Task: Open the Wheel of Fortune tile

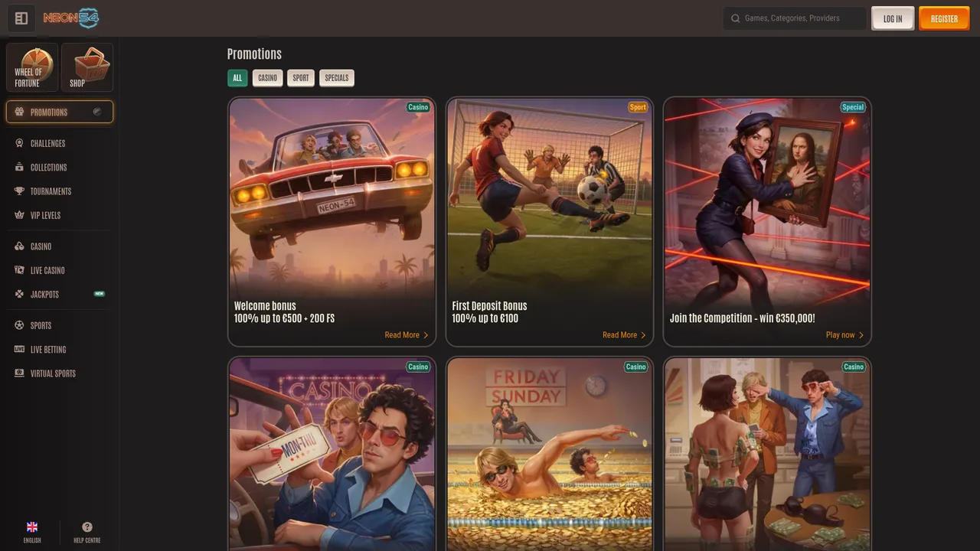Action: 32,67
